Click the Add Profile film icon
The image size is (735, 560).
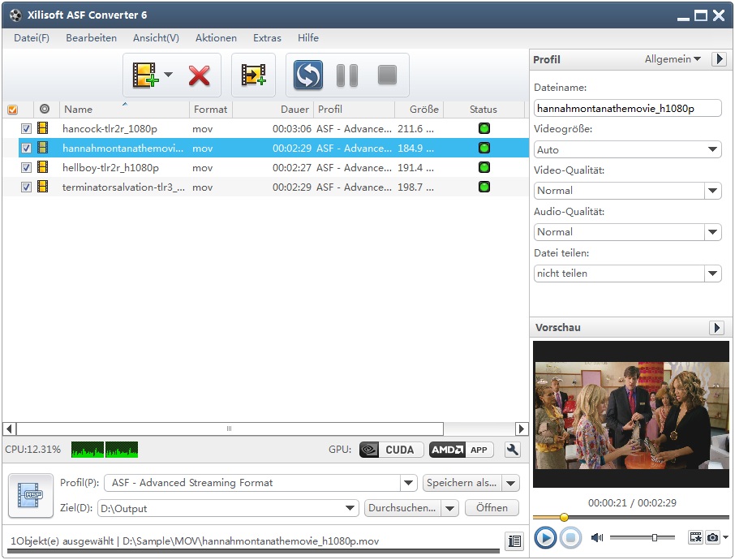254,75
